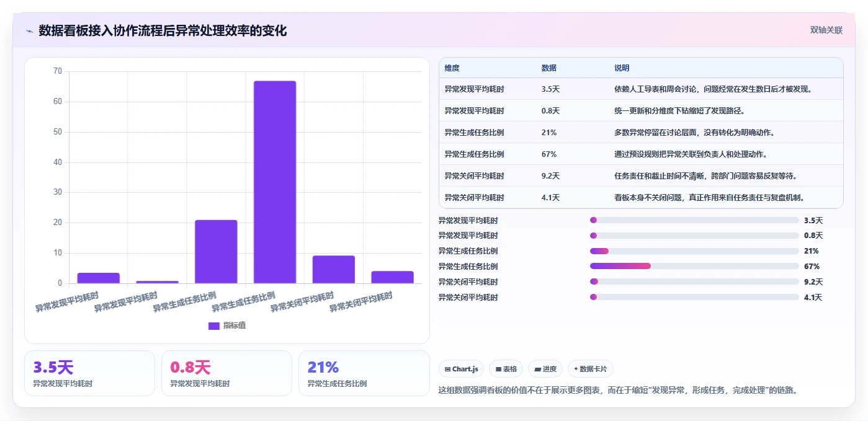Click the 维度 table column header
The height and width of the screenshot is (421, 868).
(x=452, y=68)
